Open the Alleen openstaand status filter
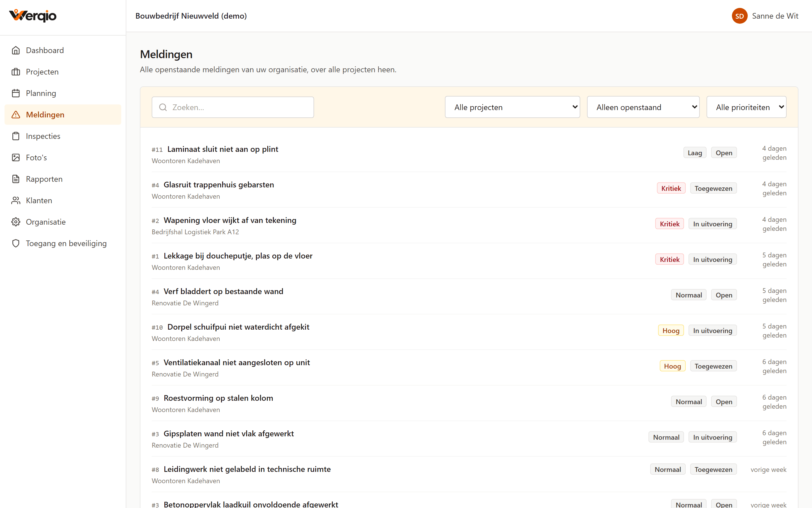Screen dimensions: 812x508 pos(643,107)
